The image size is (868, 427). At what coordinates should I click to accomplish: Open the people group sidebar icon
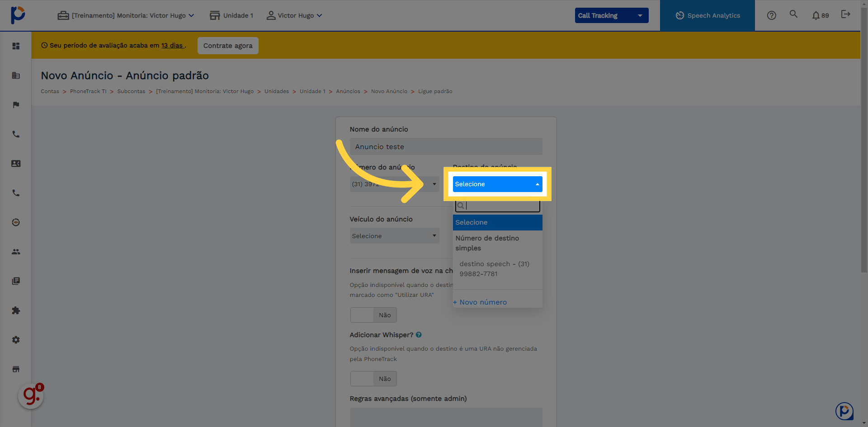(x=16, y=252)
